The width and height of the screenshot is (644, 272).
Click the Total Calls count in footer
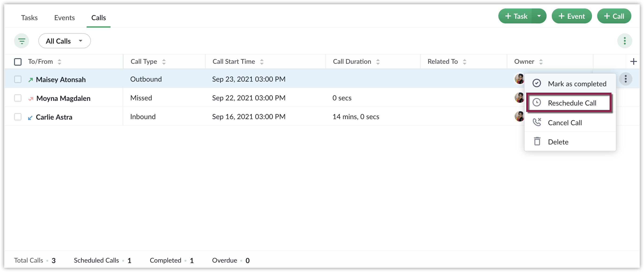pos(53,261)
